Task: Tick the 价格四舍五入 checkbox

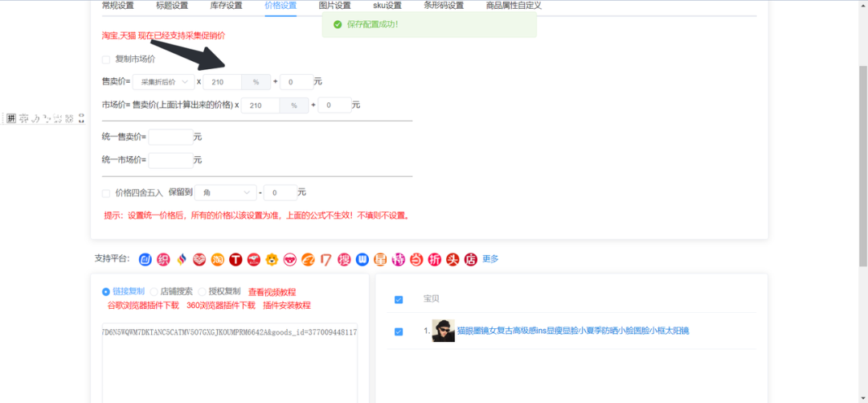Action: [x=106, y=193]
